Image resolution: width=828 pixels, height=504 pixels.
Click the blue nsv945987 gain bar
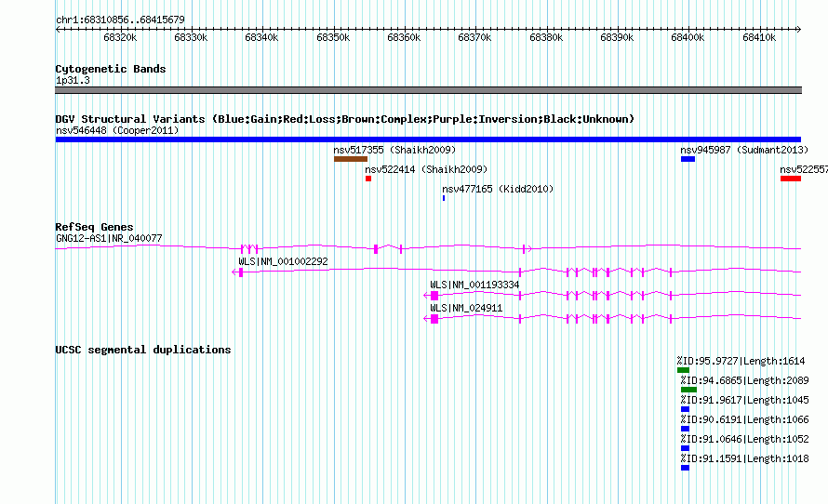(688, 159)
